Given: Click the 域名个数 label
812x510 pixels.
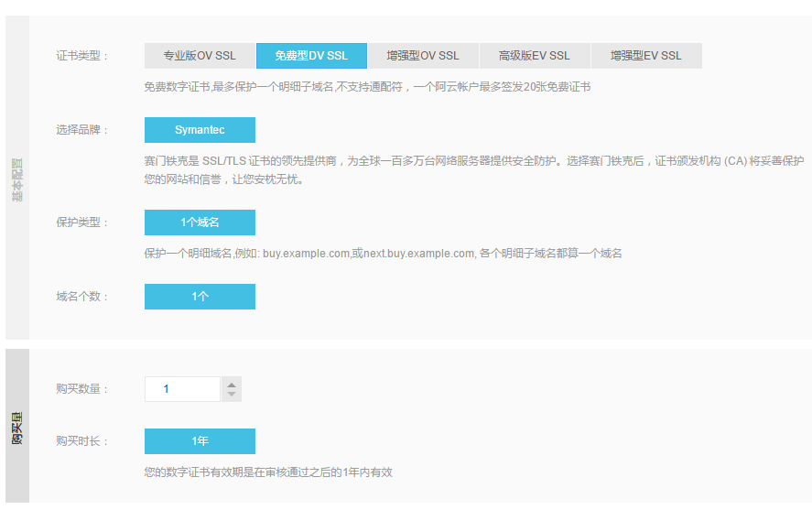Looking at the screenshot, I should click(81, 297).
